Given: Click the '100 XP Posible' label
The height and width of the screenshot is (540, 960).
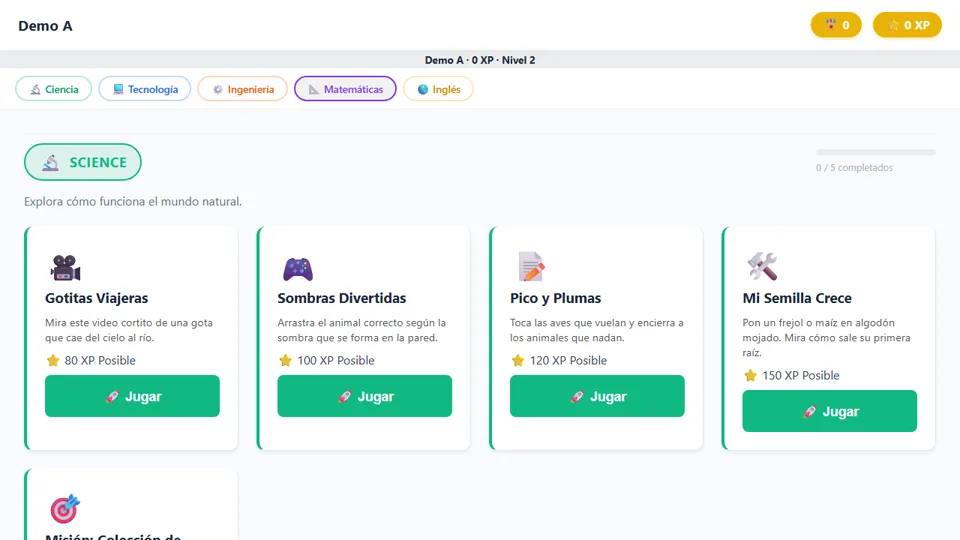Looking at the screenshot, I should (x=336, y=360).
